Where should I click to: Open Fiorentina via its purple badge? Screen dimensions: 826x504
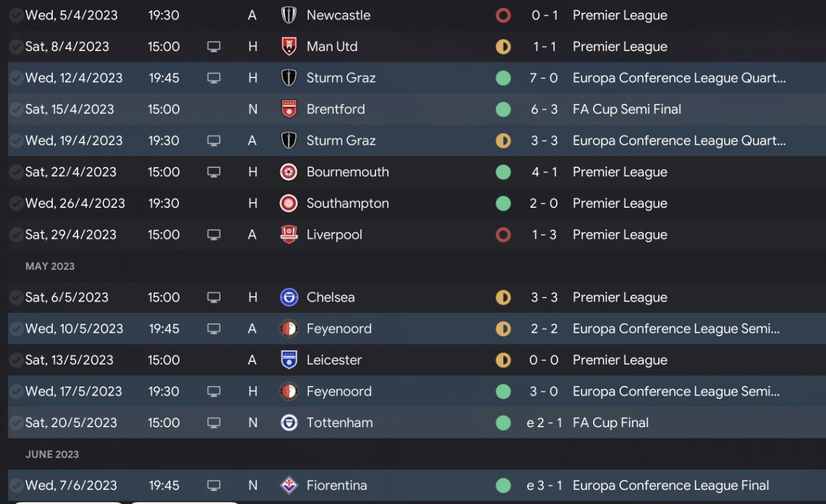coord(288,485)
